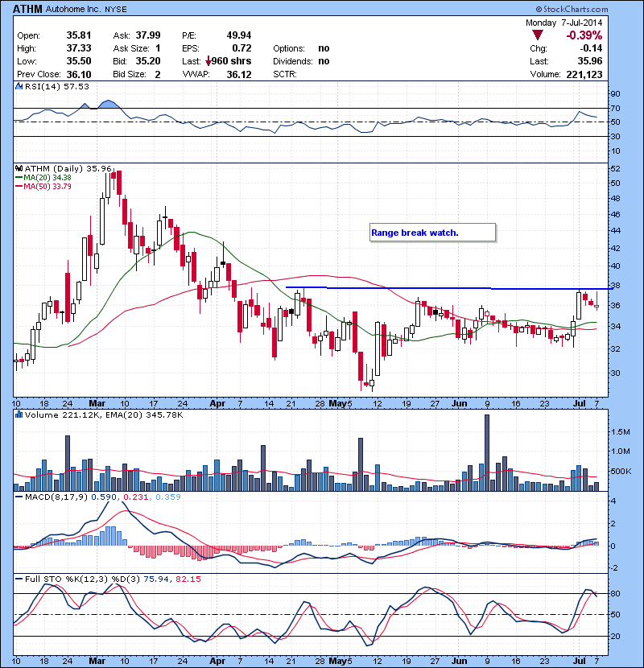
Task: Click the Prev Close value 36.10
Action: [x=78, y=75]
